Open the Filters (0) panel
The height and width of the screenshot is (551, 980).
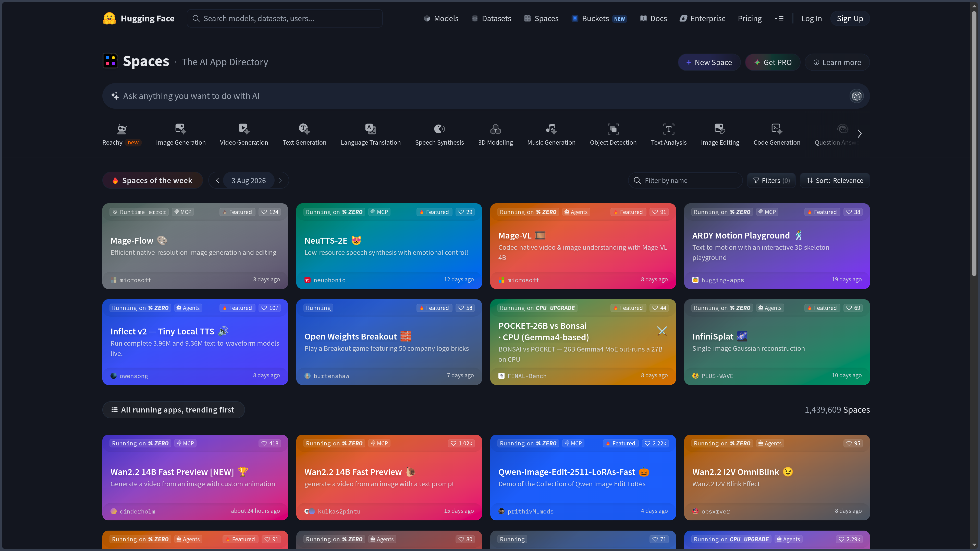[x=771, y=180]
